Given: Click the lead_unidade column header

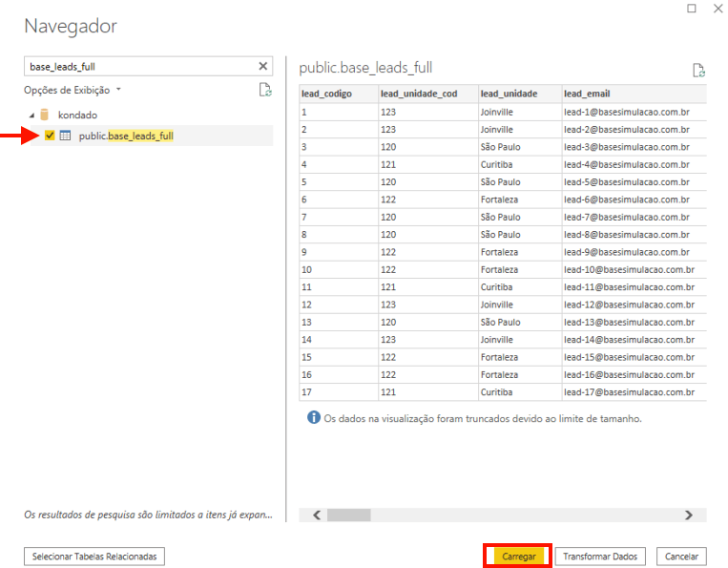Looking at the screenshot, I should click(509, 94).
